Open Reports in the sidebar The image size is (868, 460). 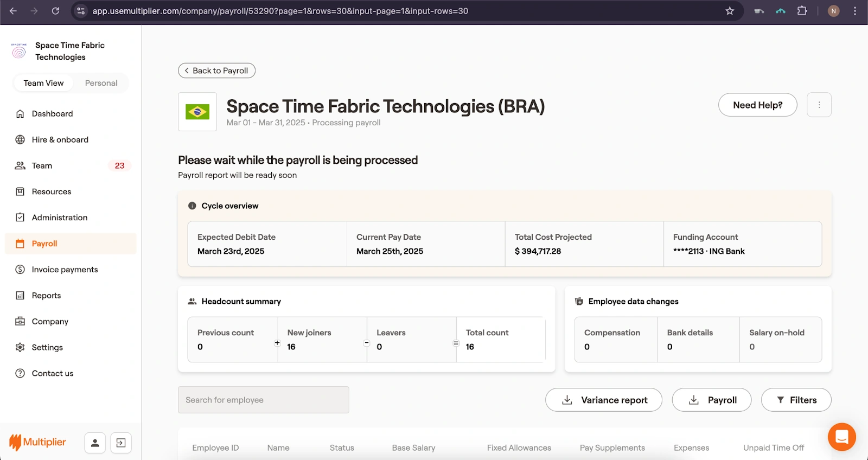tap(71, 296)
